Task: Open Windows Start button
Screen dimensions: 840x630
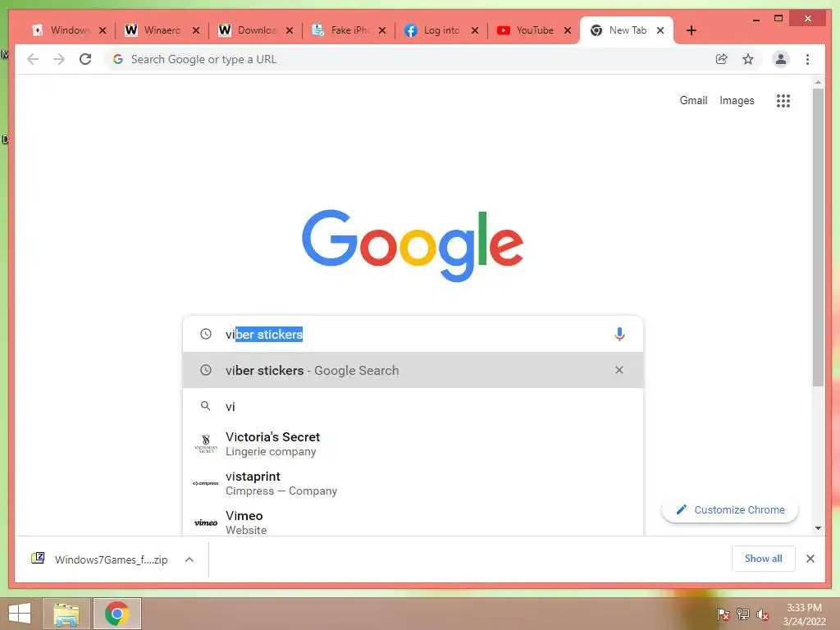Action: pyautogui.click(x=20, y=614)
